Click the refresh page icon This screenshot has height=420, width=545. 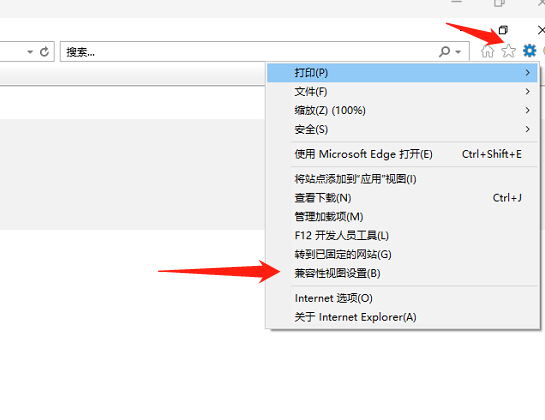(44, 52)
